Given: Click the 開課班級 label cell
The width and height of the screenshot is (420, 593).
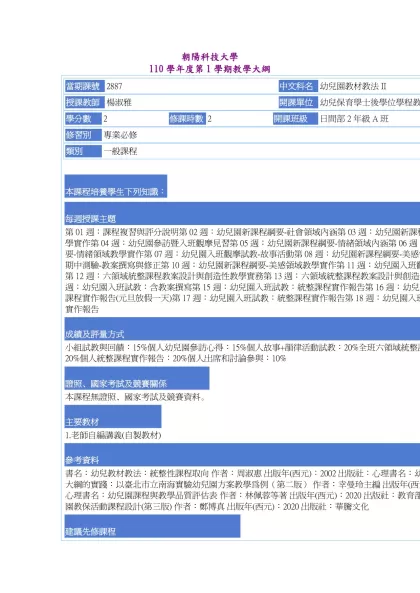Looking at the screenshot, I should 295,119.
